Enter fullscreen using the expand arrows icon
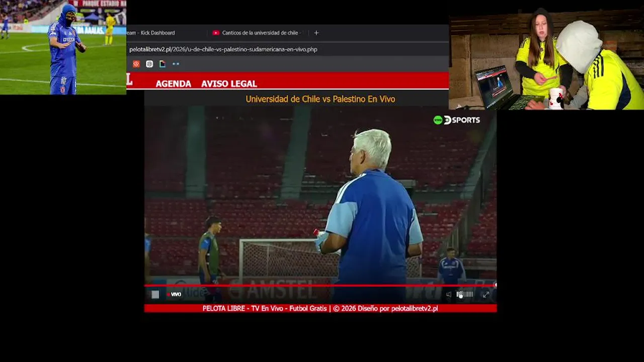 [486, 295]
